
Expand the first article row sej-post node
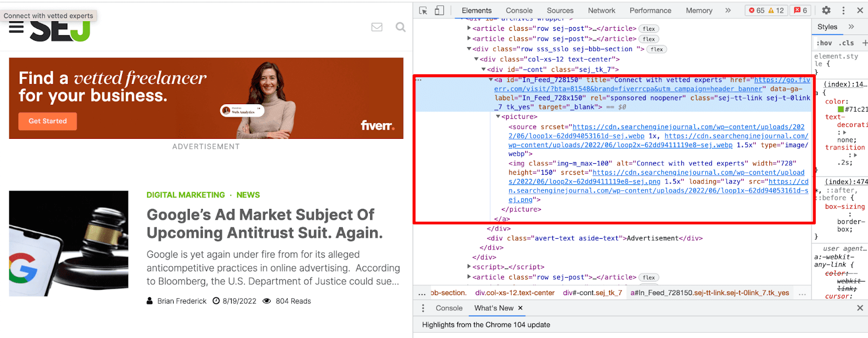pyautogui.click(x=469, y=28)
